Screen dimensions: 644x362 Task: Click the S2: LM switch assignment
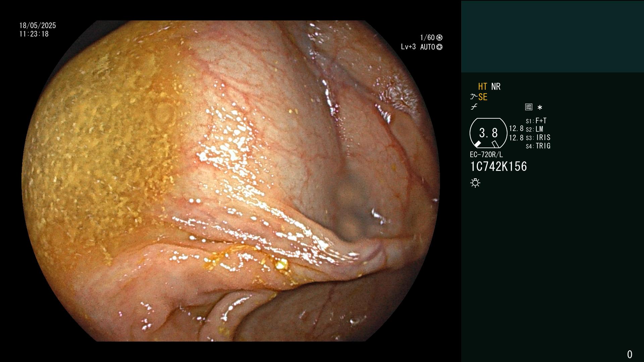534,129
